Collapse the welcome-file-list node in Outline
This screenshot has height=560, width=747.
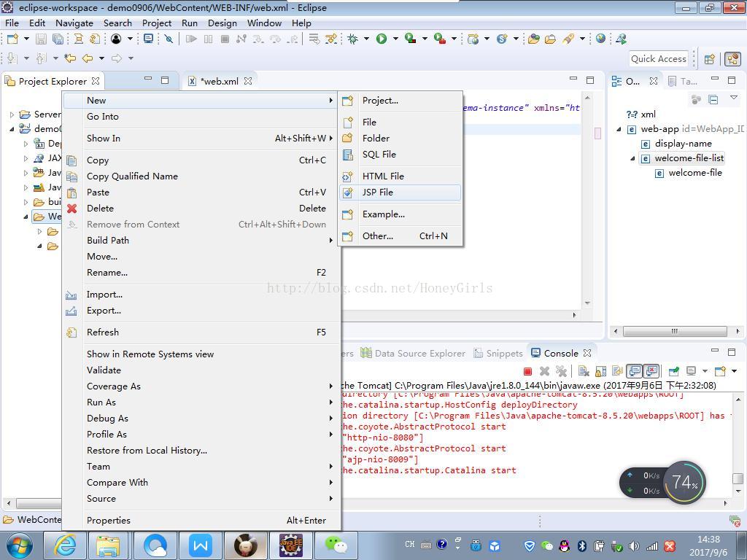pos(633,158)
